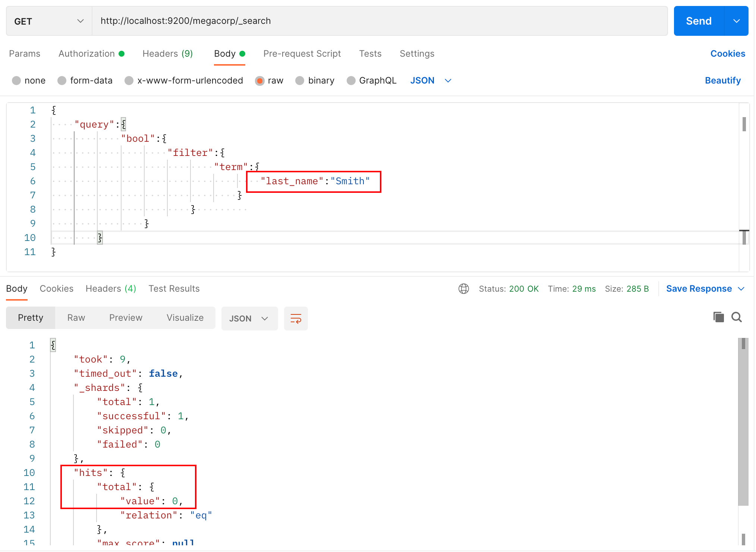Toggle the wrap lines icon

(296, 319)
